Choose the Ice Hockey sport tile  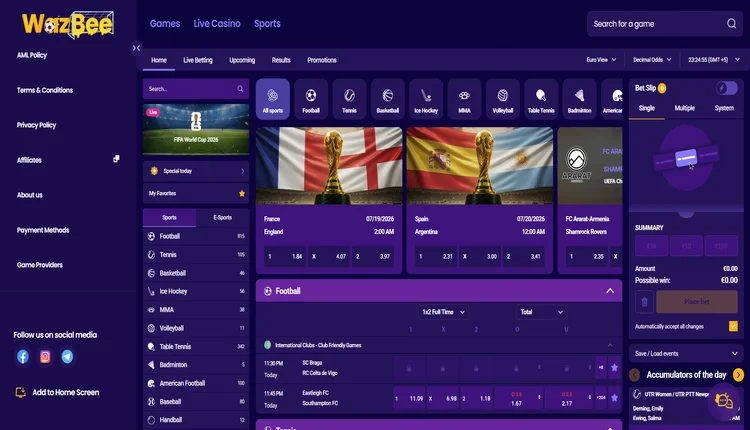click(x=426, y=99)
